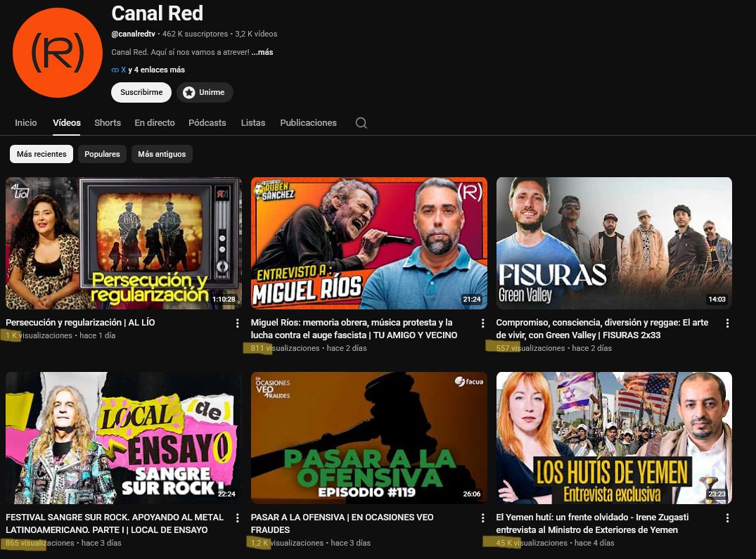Open video title Persecución y regularización | AL LÍO
756x559 pixels.
coord(80,322)
